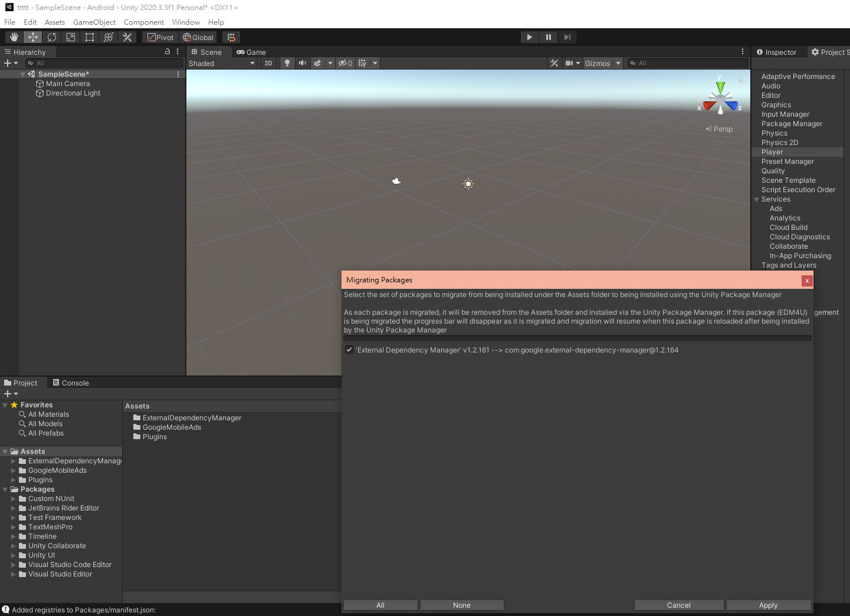Select Main Camera in Hierarchy

[68, 84]
